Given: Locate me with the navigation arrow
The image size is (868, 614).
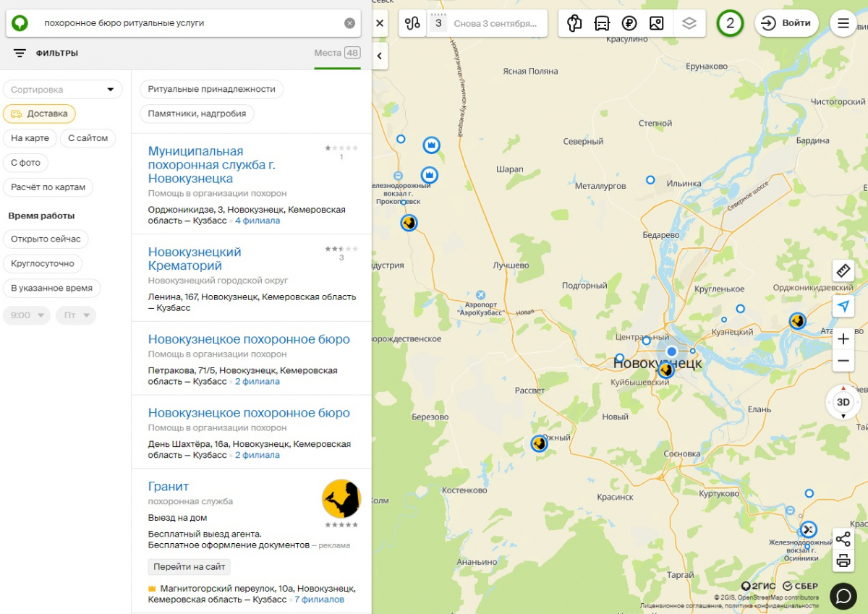Looking at the screenshot, I should [x=843, y=307].
